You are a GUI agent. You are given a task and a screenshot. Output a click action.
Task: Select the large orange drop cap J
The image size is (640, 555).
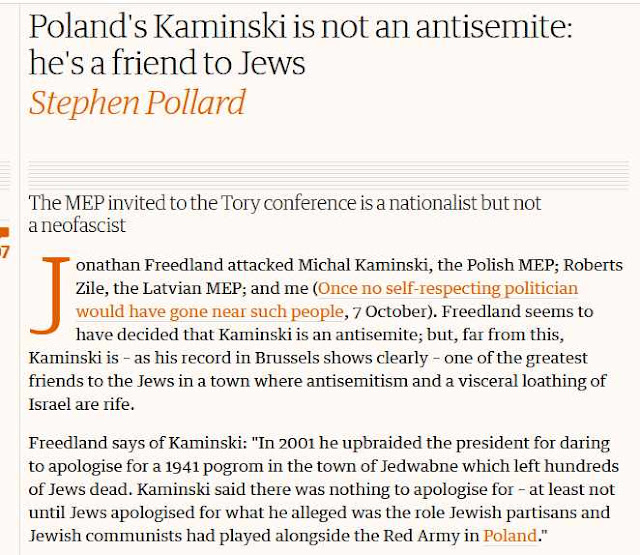49,295
